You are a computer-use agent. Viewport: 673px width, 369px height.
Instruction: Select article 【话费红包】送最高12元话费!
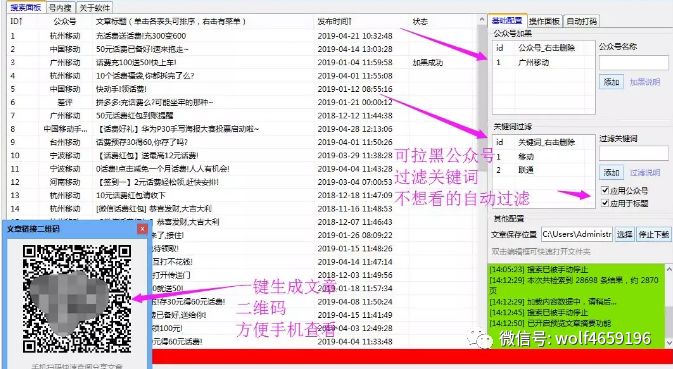(148, 155)
